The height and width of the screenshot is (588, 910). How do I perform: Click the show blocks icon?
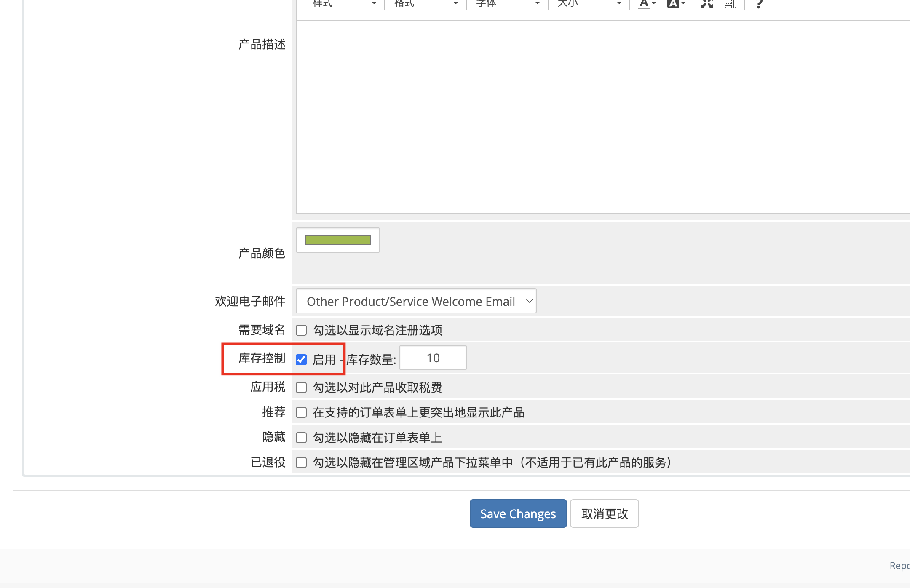pyautogui.click(x=730, y=4)
